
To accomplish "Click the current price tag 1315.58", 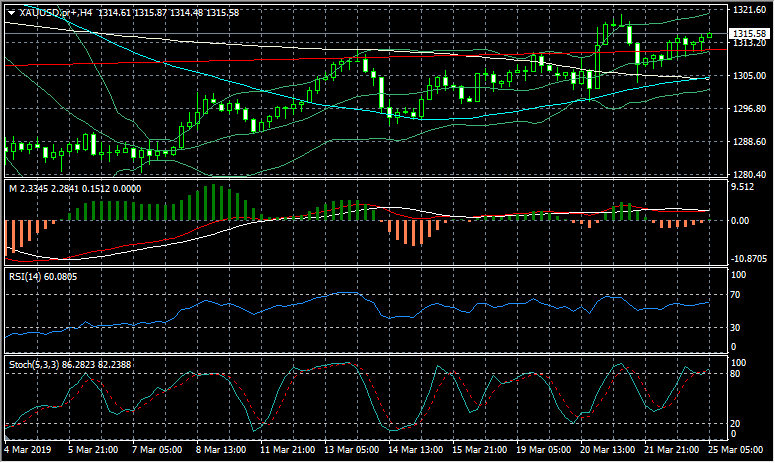I will 749,34.
